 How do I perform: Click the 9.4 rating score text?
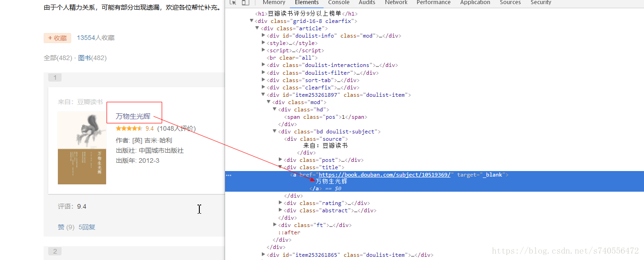click(x=149, y=128)
